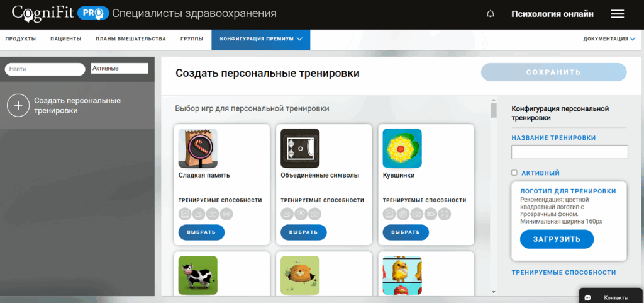Open the hamburger menu icon
The height and width of the screenshot is (303, 644).
click(x=617, y=14)
